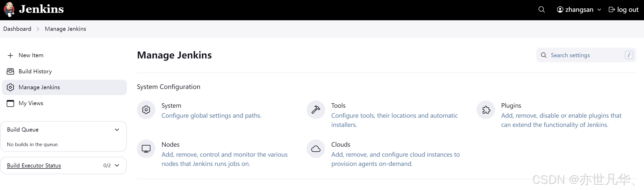Expand the zhangsan user dropdown arrow

point(599,10)
